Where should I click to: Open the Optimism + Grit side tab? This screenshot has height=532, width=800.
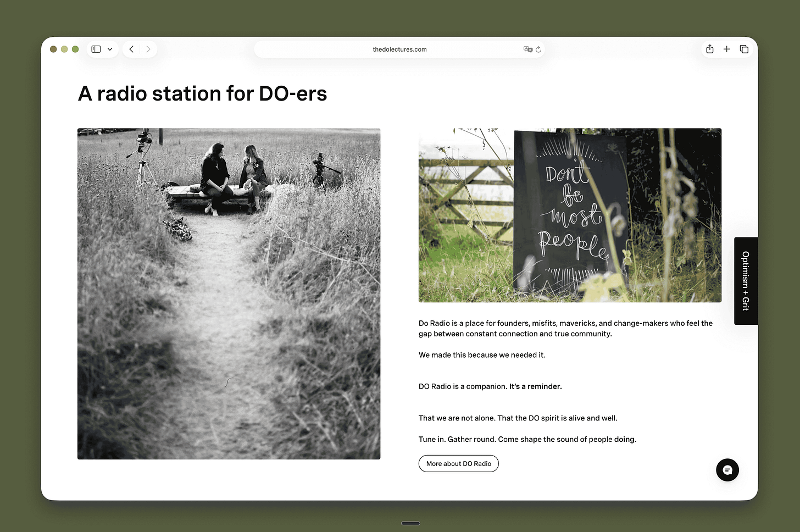tap(746, 281)
